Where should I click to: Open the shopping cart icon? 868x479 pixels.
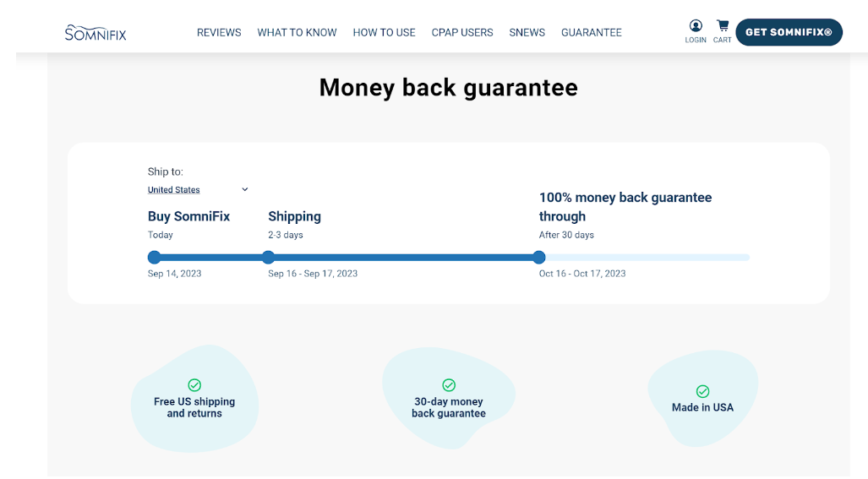[x=723, y=26]
